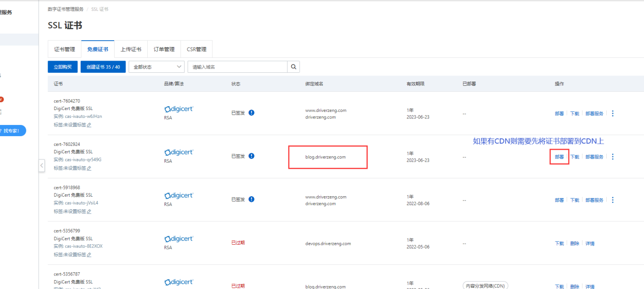
Task: Click the 已过期 status of cert-5356799
Action: pos(238,243)
